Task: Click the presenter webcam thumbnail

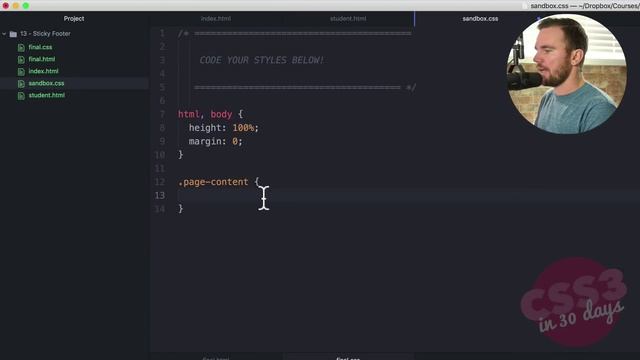Action: tap(567, 74)
